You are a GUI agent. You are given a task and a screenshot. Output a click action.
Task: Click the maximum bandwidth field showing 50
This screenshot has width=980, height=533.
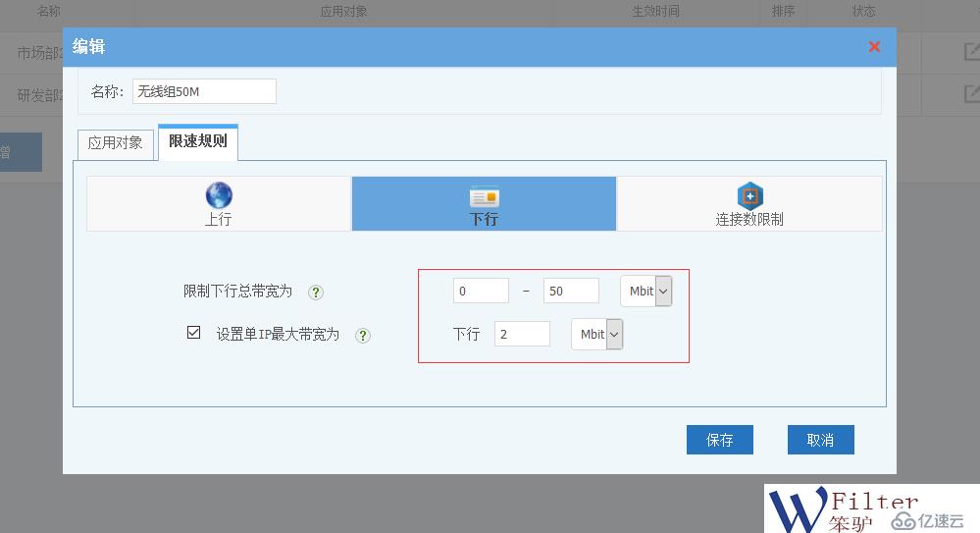(570, 292)
